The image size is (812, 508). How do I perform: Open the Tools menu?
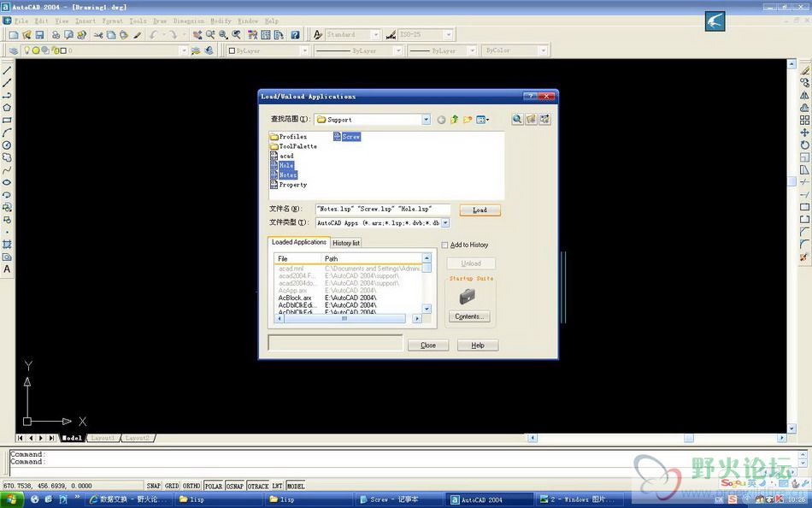point(138,21)
